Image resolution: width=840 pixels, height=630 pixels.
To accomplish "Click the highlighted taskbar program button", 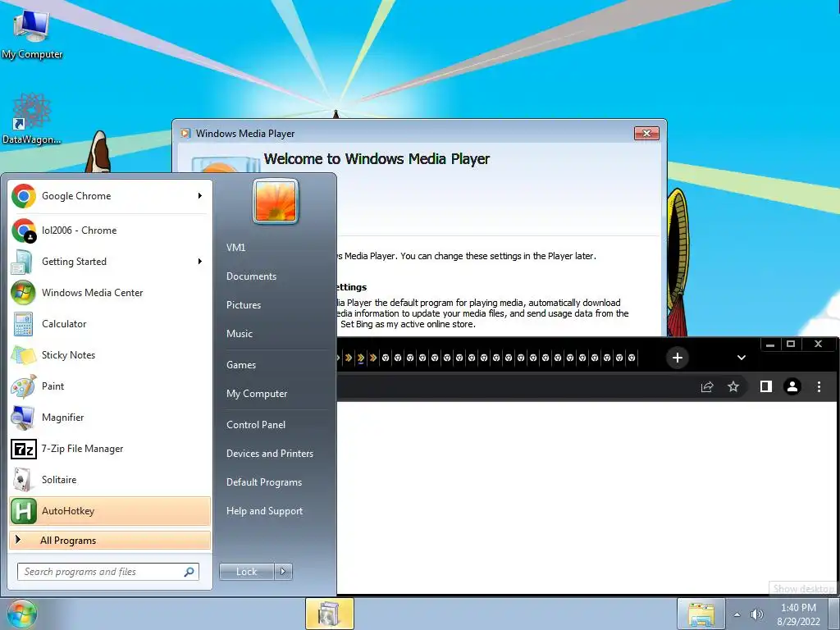I will 330,614.
